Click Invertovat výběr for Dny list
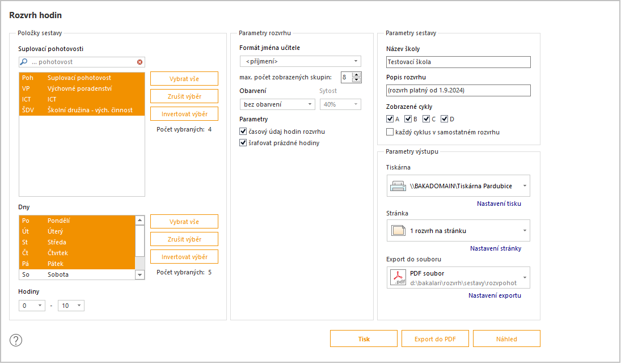Screen dimensions: 621x364 point(184,257)
